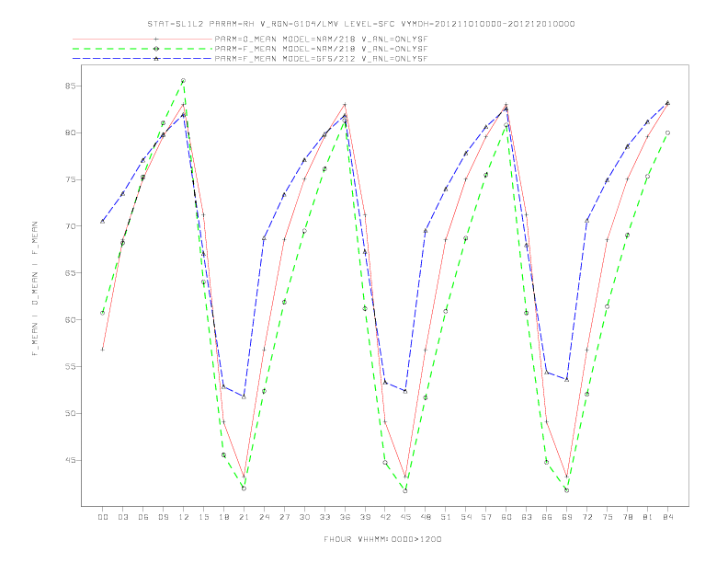This screenshot has width=728, height=563.
Task: Click blue triangle marker at forecast hour 21
Action: (x=244, y=396)
